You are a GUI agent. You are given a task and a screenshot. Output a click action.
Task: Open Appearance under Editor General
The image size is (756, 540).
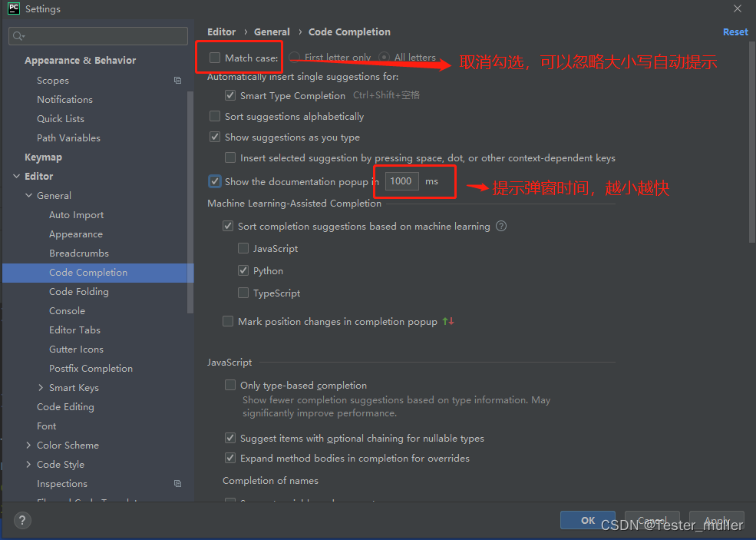76,234
